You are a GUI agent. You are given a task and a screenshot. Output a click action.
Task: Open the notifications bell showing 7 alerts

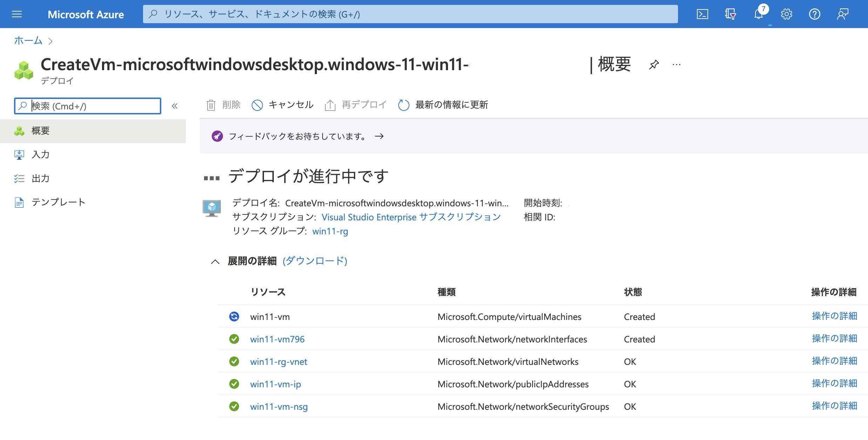pyautogui.click(x=758, y=14)
